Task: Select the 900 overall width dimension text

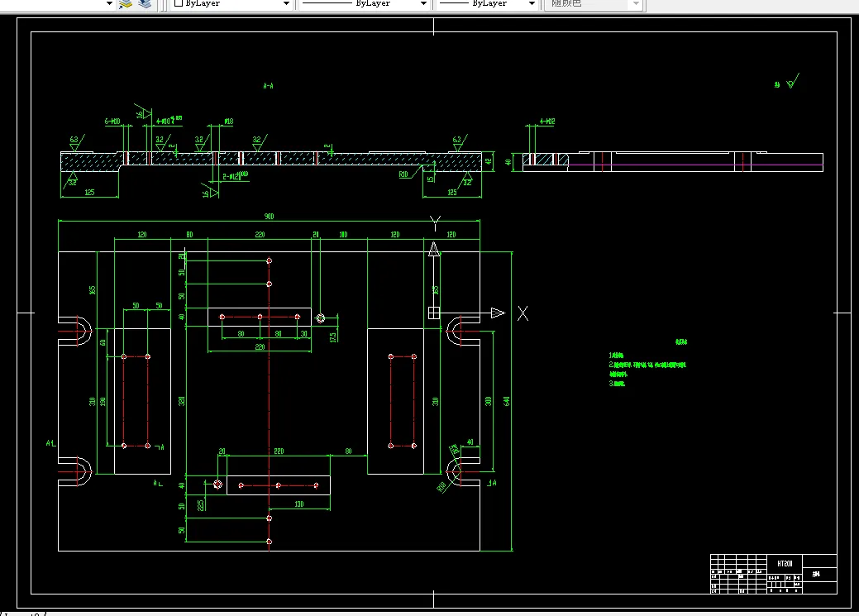Action: click(x=269, y=216)
